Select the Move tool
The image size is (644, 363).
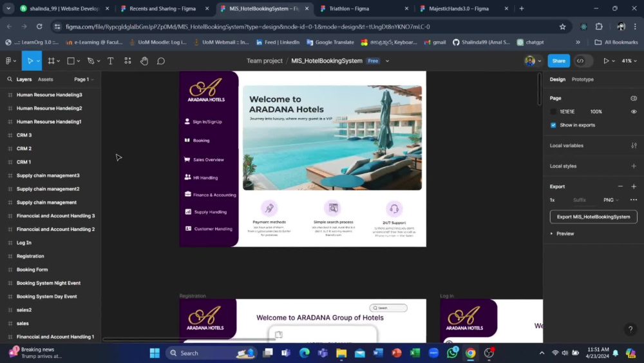(30, 61)
